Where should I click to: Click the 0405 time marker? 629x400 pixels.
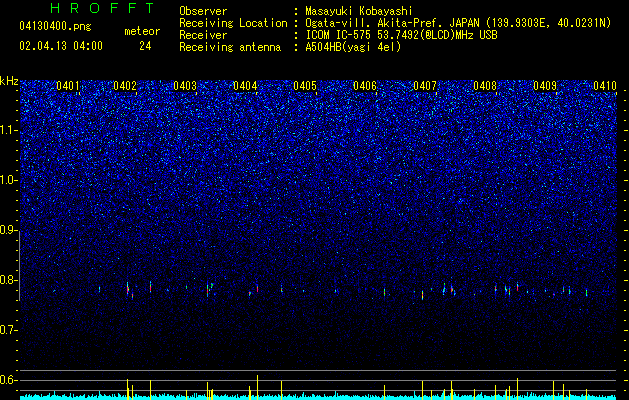coord(305,86)
